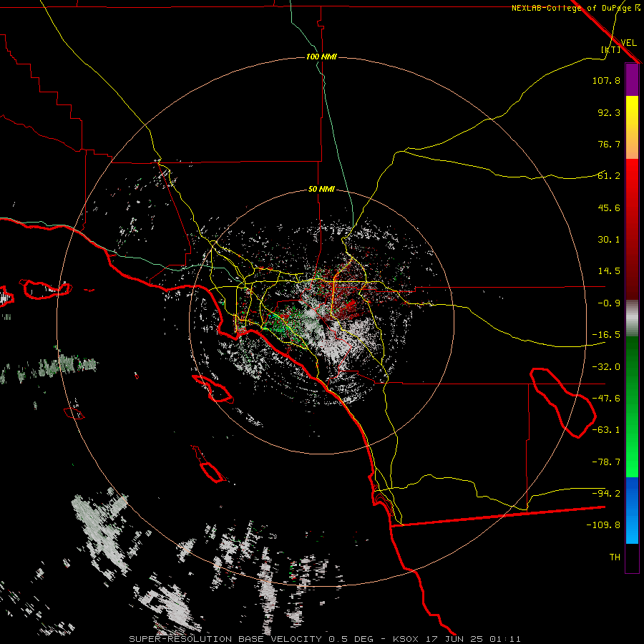Click the yellow-orange segment of the color bar
Screen dimensions: 644x644
[632, 127]
